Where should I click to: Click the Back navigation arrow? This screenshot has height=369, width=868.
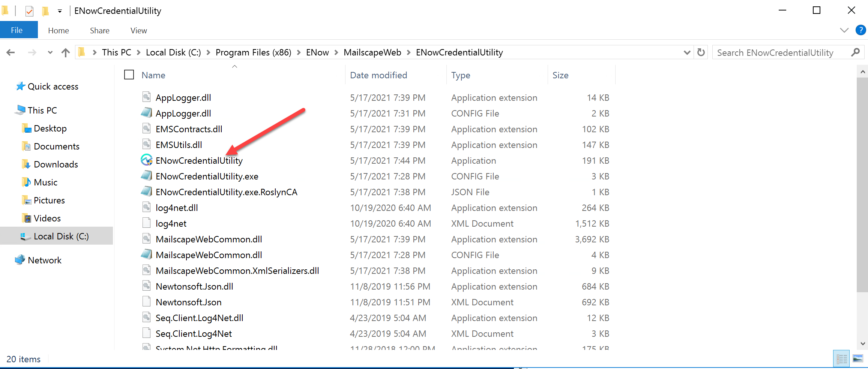click(11, 52)
